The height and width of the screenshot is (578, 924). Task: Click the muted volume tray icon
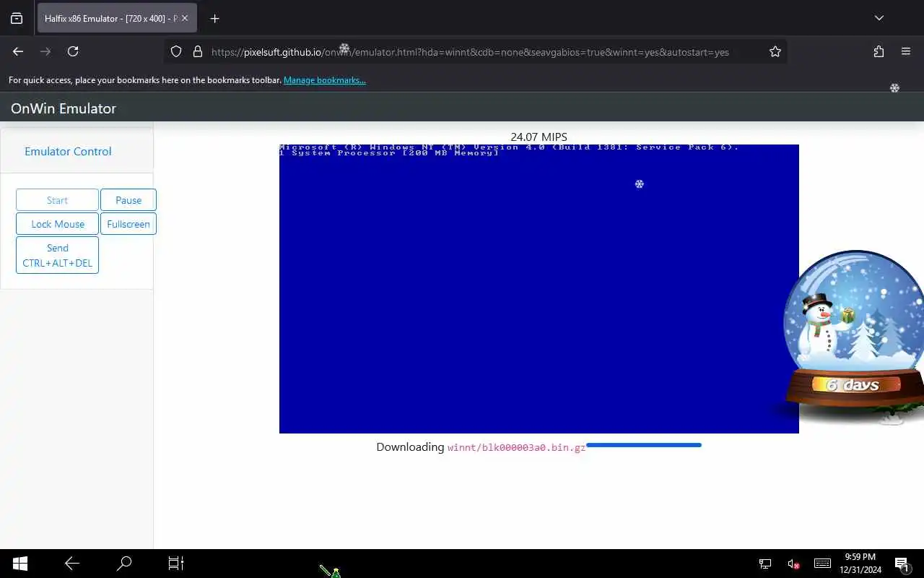pos(793,564)
